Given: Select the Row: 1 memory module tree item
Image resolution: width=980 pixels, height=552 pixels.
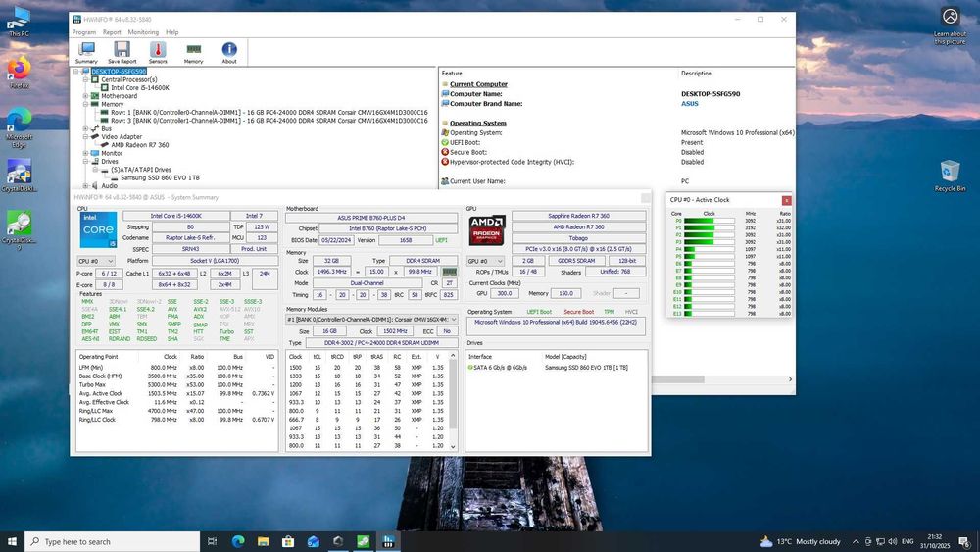Looking at the screenshot, I should tap(269, 113).
